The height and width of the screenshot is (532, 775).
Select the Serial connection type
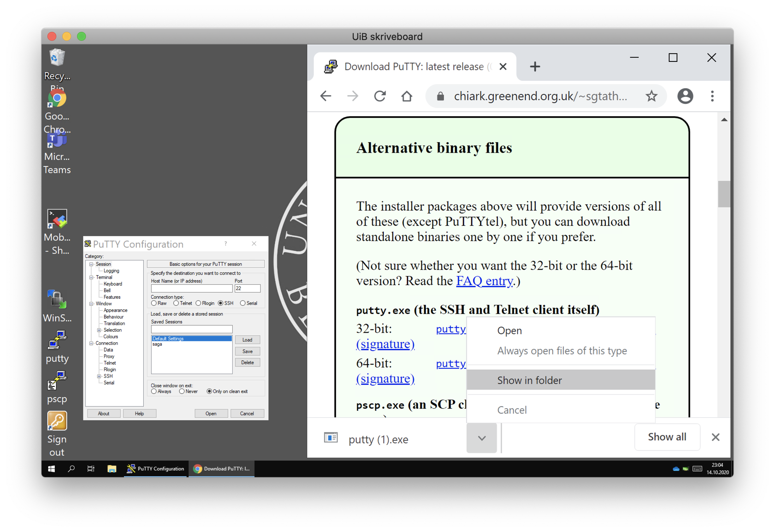pyautogui.click(x=243, y=303)
